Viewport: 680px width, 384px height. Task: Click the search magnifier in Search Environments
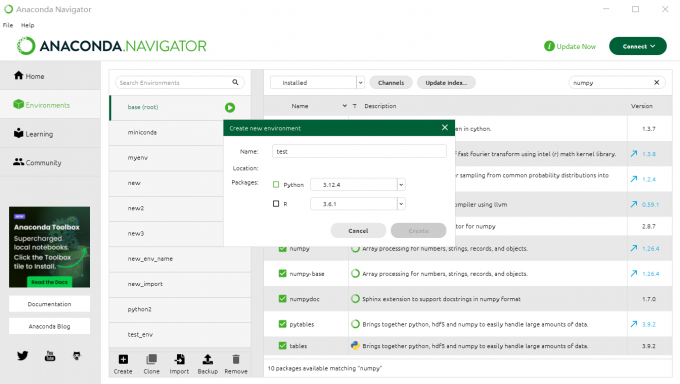tap(235, 82)
